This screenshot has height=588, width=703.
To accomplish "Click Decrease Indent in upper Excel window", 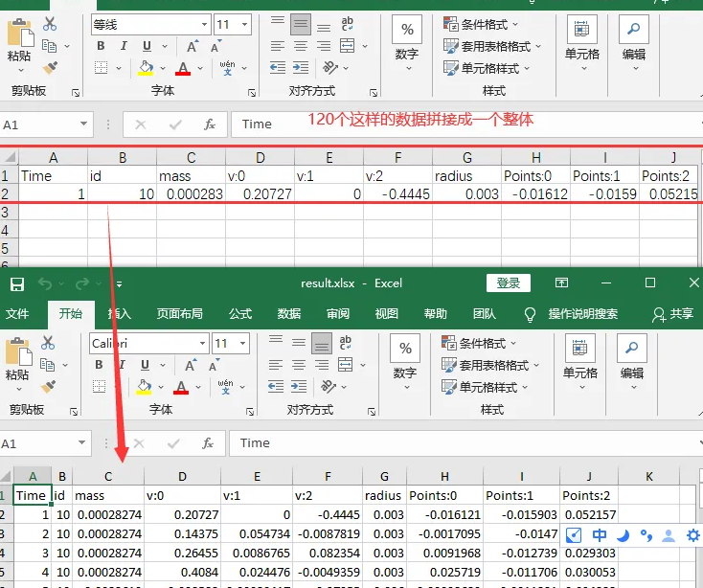I will tap(278, 68).
